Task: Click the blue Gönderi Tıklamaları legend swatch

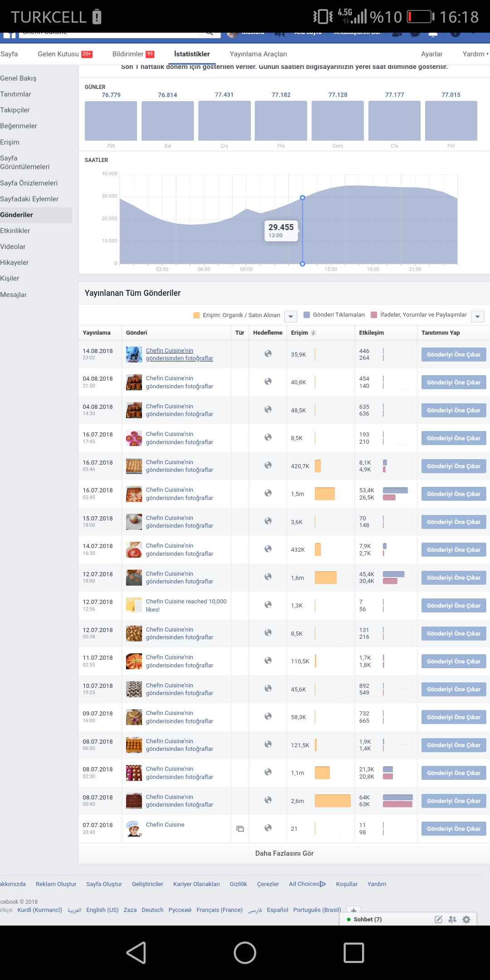Action: 307,315
